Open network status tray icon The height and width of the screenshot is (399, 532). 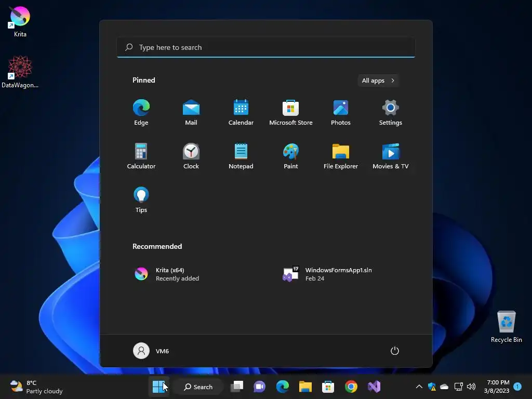click(x=458, y=387)
